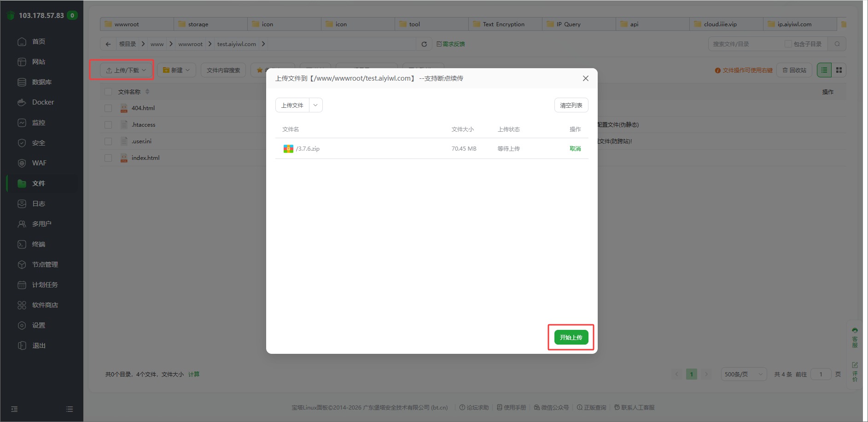Expand the 上传文件 dropdown arrow
The height and width of the screenshot is (422, 868).
point(315,105)
